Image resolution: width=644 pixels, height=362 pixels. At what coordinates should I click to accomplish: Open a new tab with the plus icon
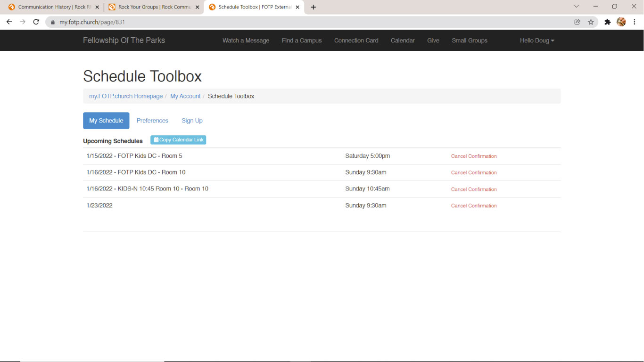tap(314, 7)
